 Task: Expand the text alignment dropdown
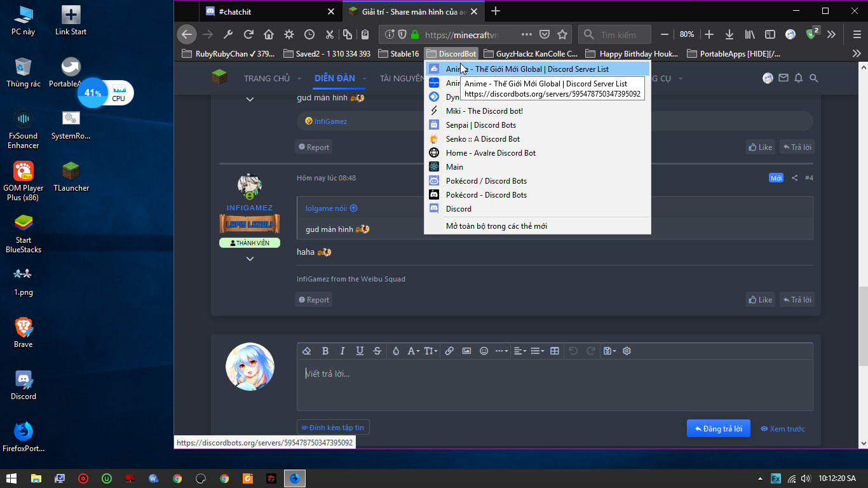coord(520,351)
